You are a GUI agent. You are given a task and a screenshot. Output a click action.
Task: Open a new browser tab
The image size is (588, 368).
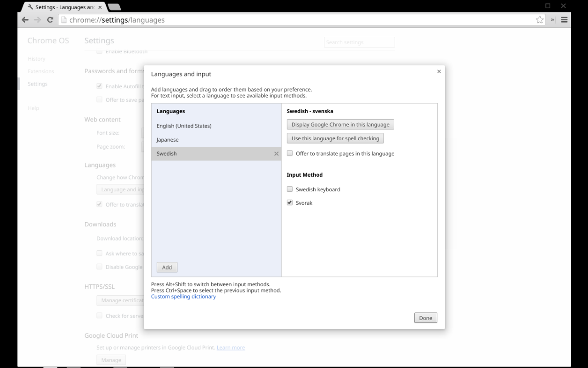114,7
